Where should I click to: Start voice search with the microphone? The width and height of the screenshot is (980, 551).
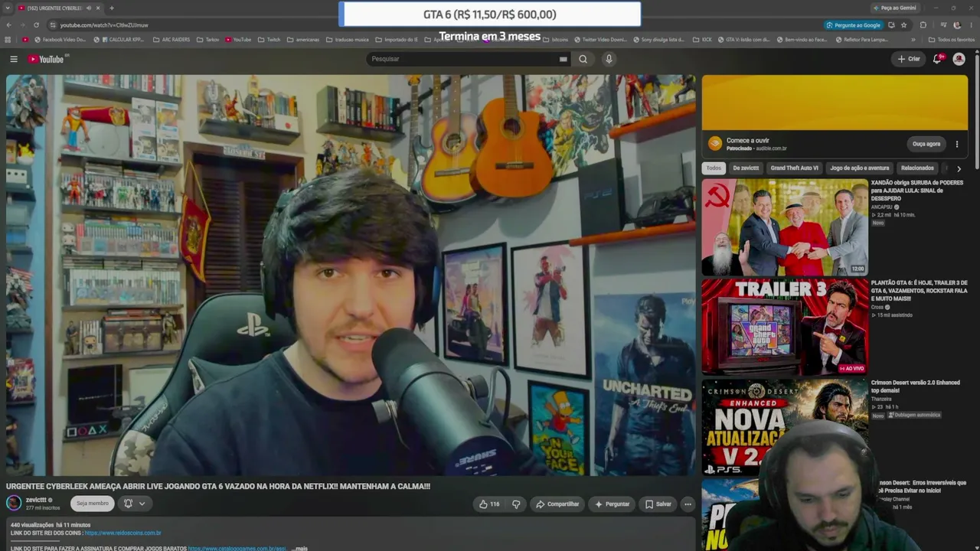609,59
